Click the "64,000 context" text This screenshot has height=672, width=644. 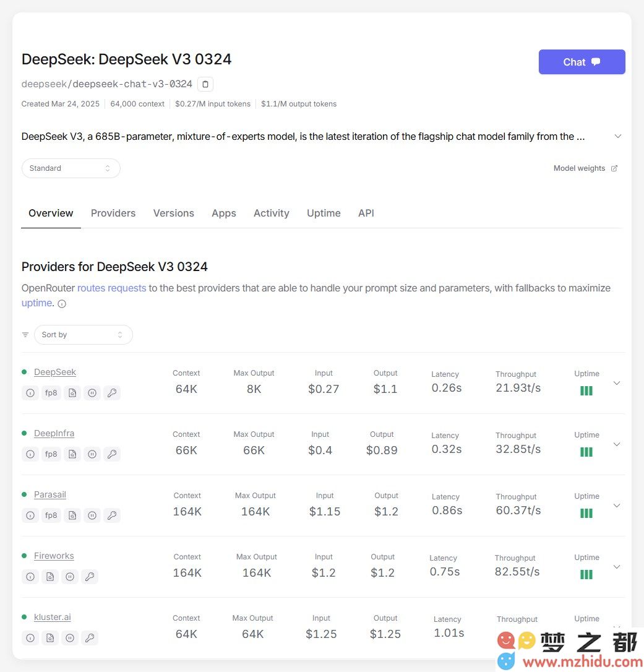tap(137, 104)
